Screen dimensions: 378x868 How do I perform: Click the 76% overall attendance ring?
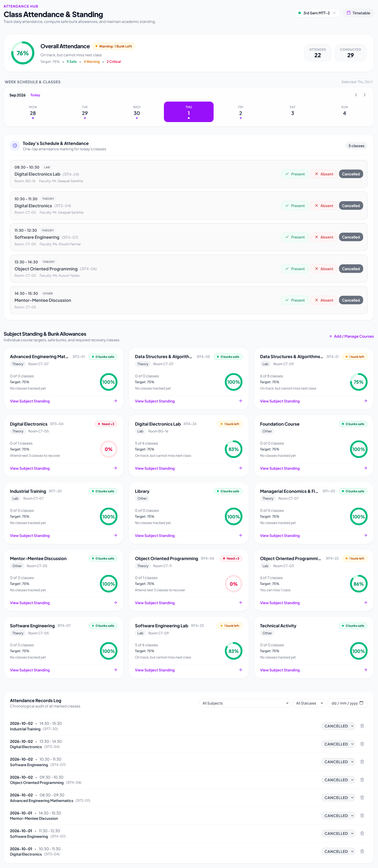(23, 53)
